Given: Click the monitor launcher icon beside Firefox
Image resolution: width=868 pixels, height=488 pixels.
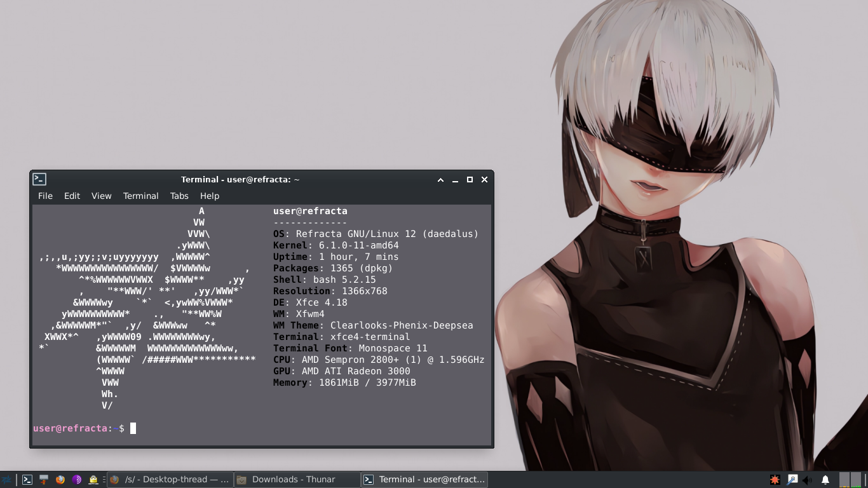Looking at the screenshot, I should [44, 480].
